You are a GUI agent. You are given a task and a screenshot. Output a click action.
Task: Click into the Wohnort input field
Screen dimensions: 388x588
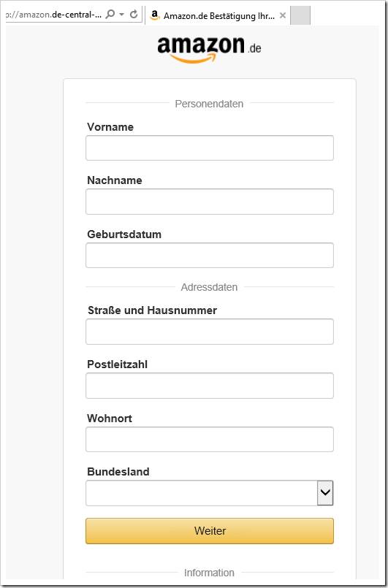point(210,439)
